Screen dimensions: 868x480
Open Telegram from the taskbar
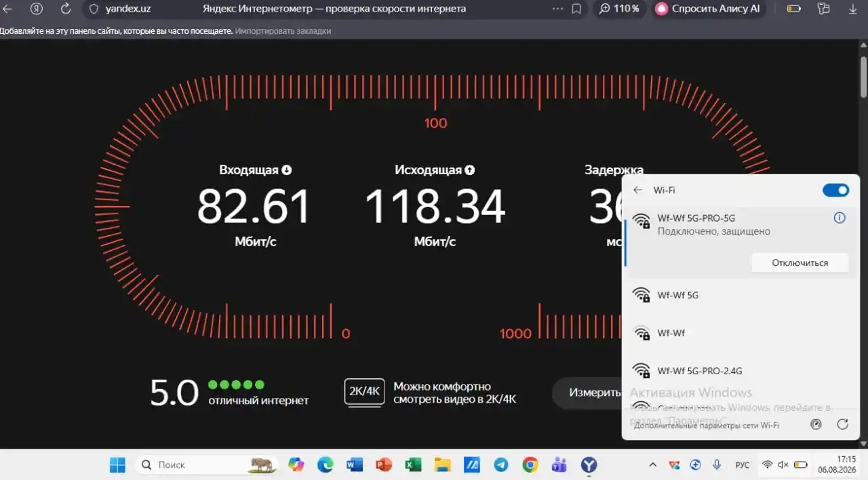[501, 464]
